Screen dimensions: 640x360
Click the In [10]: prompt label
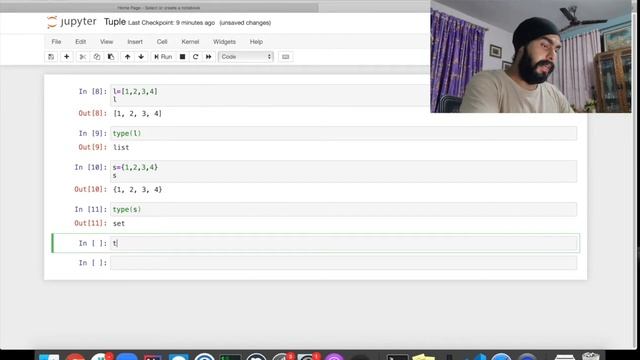(x=91, y=167)
